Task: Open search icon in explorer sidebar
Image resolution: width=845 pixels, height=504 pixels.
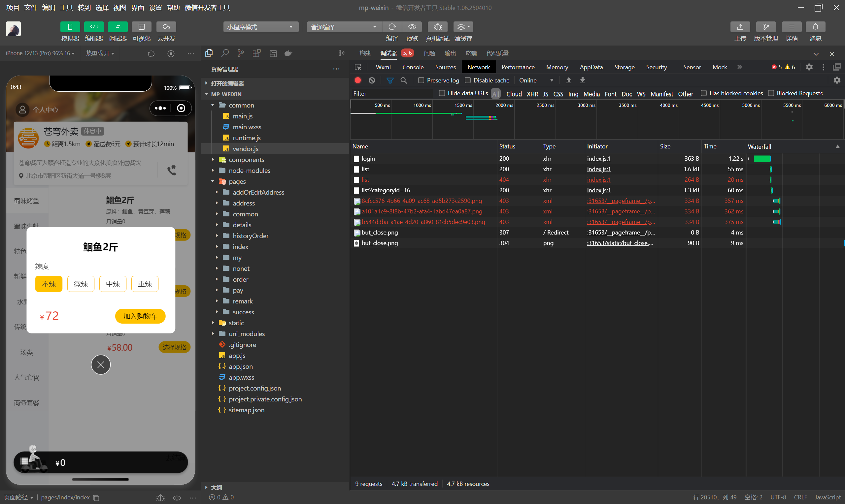Action: click(x=224, y=53)
